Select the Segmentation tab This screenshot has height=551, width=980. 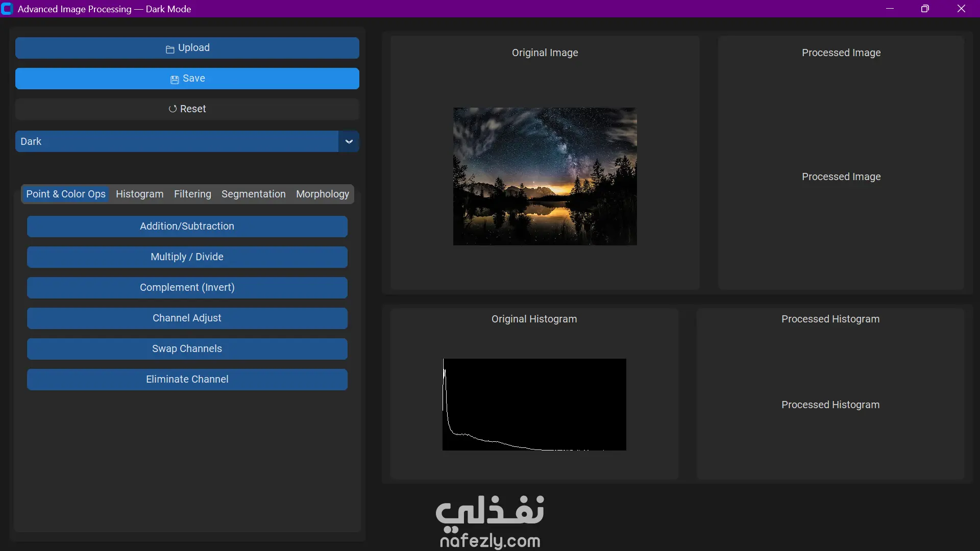(253, 194)
